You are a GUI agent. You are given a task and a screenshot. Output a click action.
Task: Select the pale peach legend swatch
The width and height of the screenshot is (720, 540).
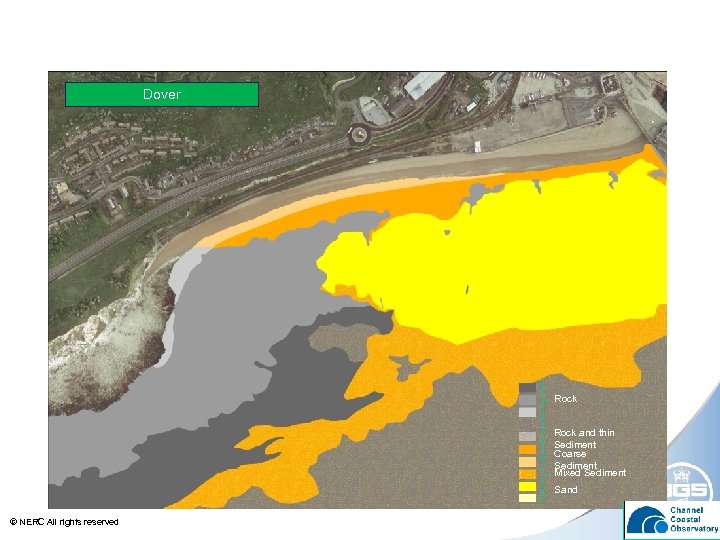tap(527, 462)
